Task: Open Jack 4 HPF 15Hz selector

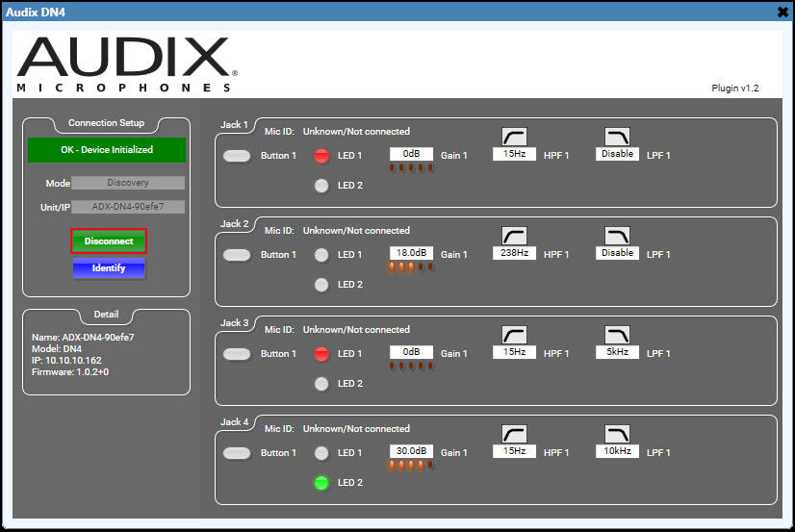Action: tap(514, 451)
